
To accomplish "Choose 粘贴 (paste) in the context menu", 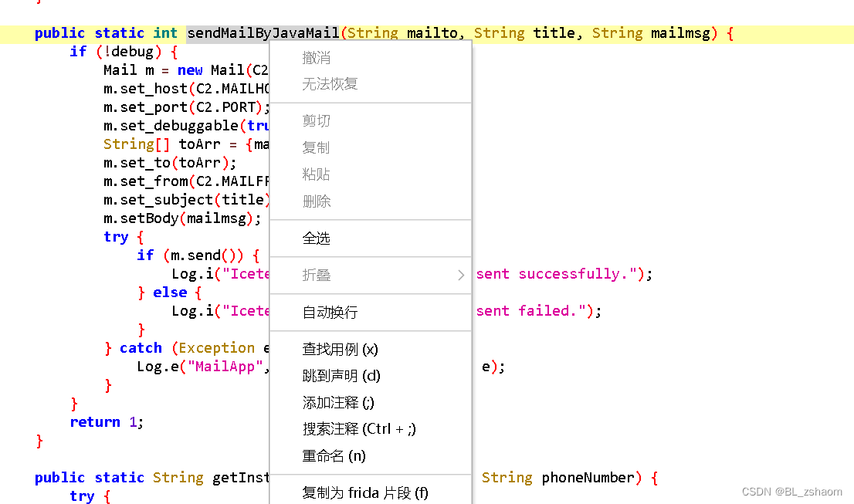I will (x=371, y=174).
